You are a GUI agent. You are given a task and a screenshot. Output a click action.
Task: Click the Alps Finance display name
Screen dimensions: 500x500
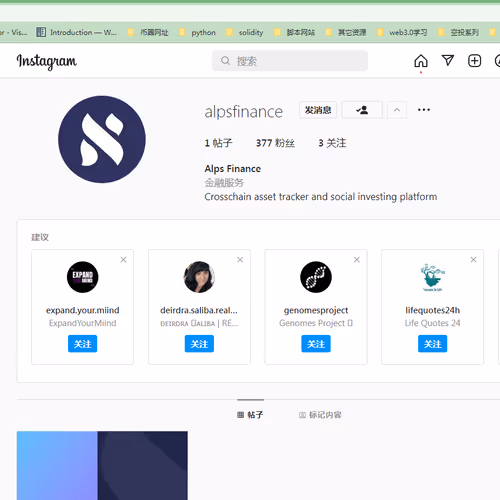click(233, 169)
